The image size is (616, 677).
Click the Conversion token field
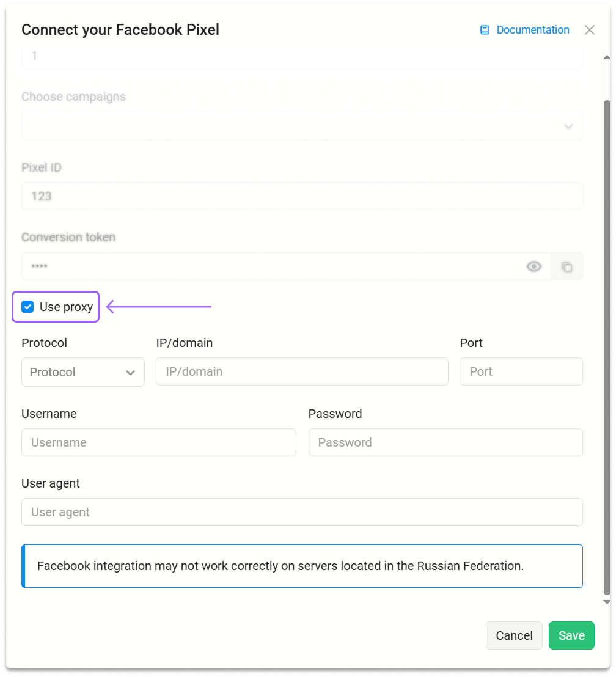pos(269,266)
